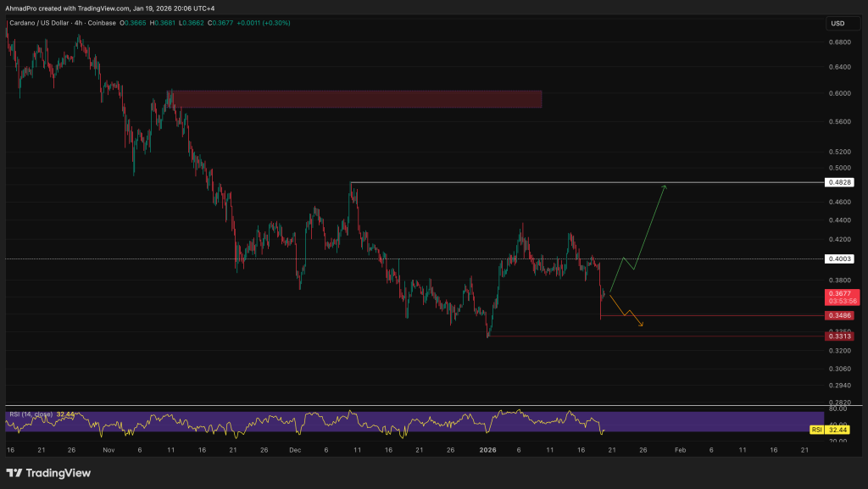This screenshot has width=868, height=489.
Task: Click the 2026 year marker on time axis
Action: pos(487,450)
